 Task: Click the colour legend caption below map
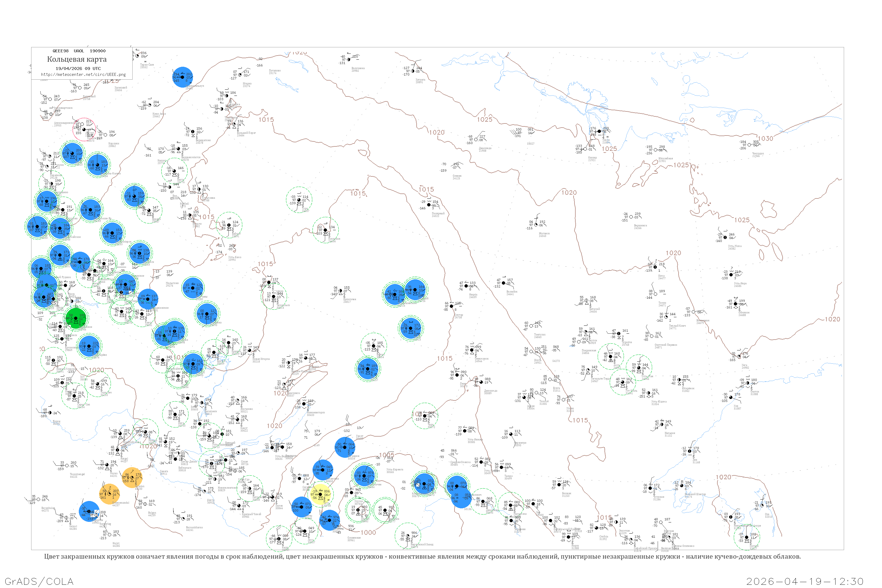(422, 557)
